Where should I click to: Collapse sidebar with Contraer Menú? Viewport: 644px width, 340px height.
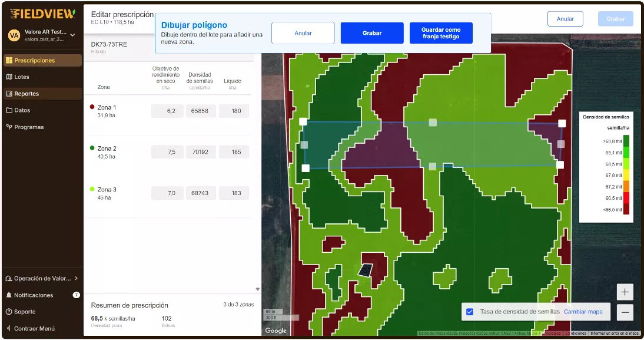pos(34,329)
